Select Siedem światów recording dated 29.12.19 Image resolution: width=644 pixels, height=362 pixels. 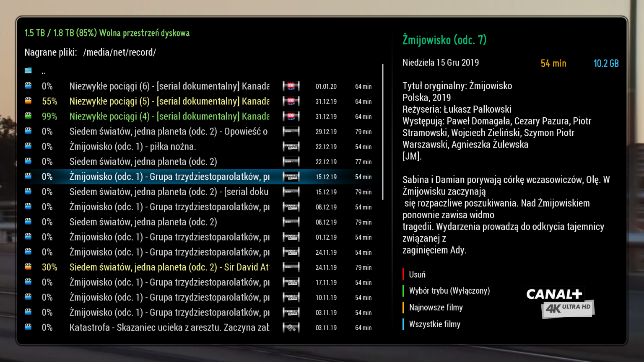click(168, 132)
